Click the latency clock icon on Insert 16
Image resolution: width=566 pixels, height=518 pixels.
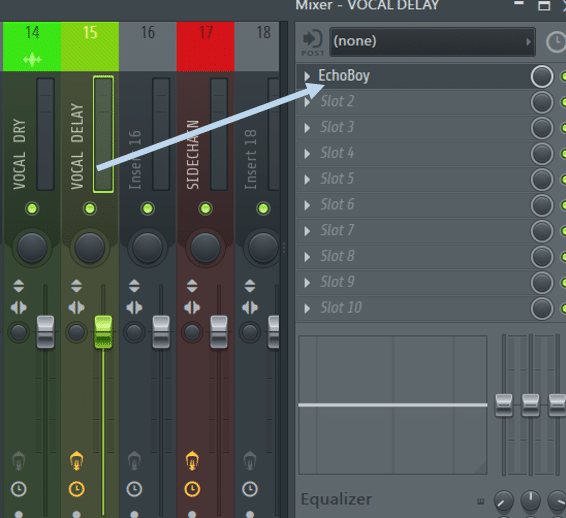click(134, 489)
